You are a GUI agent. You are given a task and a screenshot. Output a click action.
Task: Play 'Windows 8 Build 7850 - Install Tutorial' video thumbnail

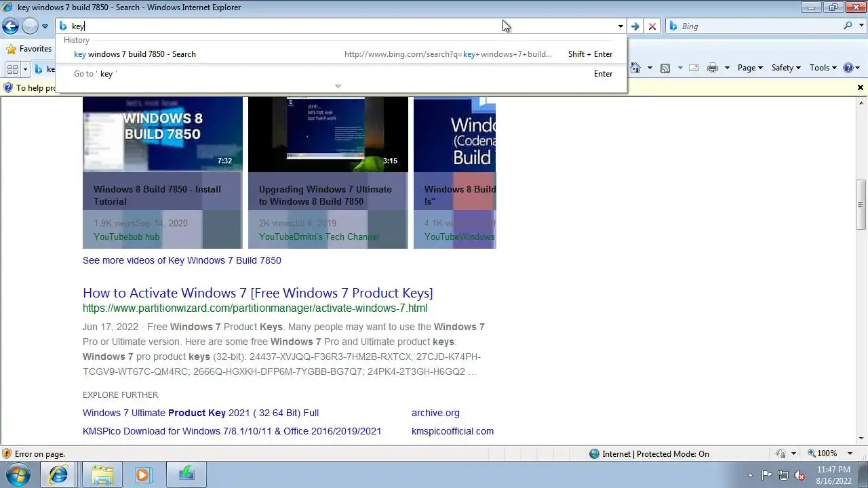click(x=163, y=134)
